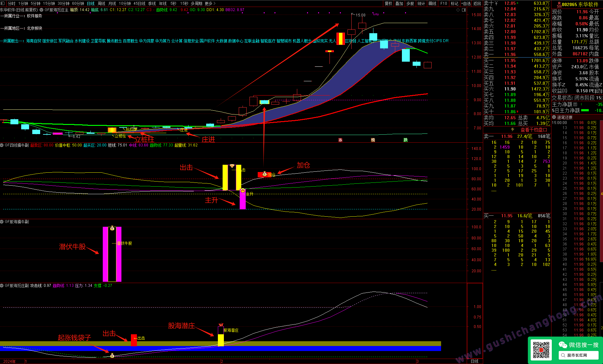Screen dimensions: 603x364
Task: Click the split-panel icon beside the diamond
Action: point(464,10)
